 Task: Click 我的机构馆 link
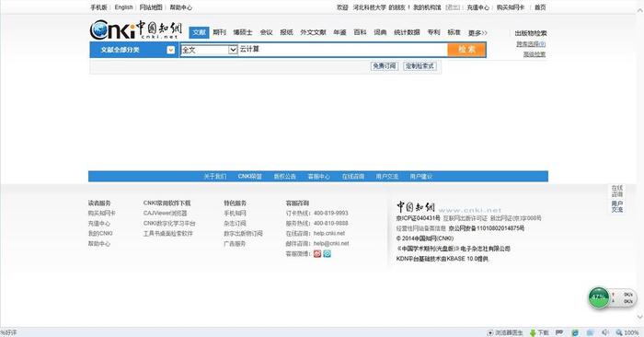click(x=427, y=7)
